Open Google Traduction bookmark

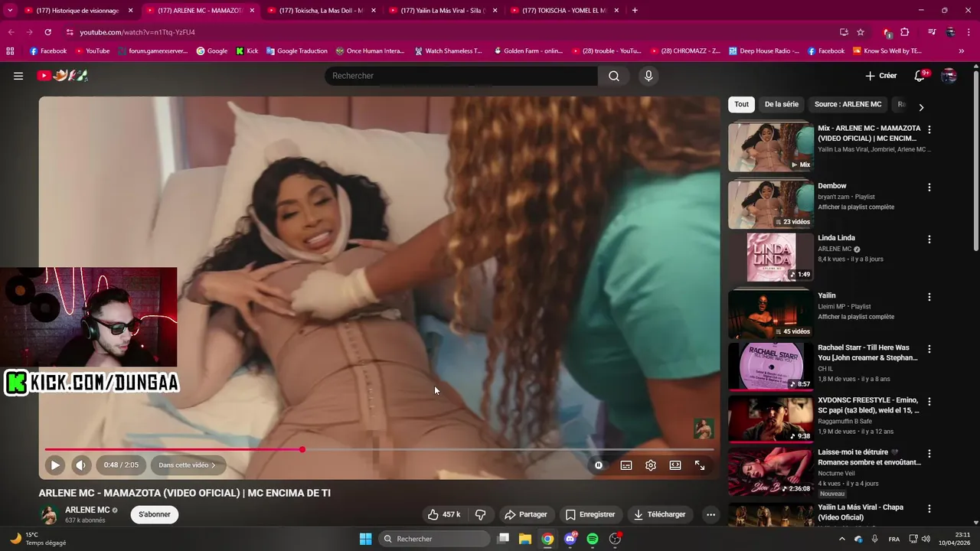click(x=296, y=51)
